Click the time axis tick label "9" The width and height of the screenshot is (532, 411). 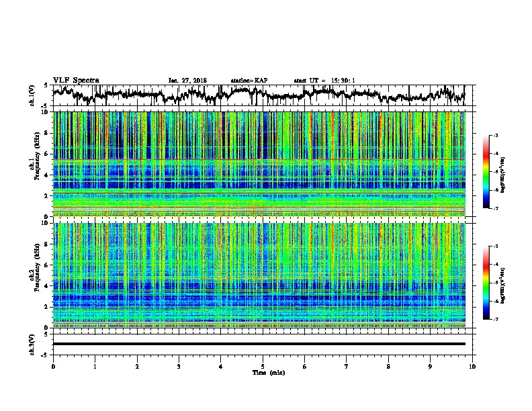pos(430,366)
